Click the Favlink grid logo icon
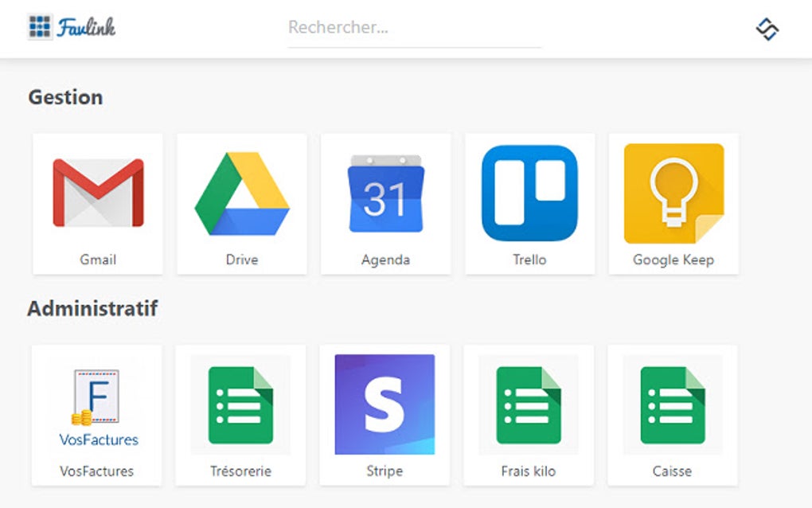This screenshot has width=812, height=508. tap(40, 27)
